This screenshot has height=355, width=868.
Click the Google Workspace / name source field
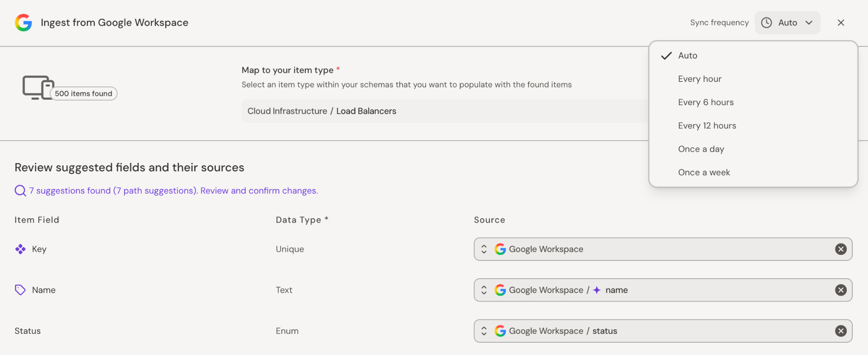tap(663, 290)
